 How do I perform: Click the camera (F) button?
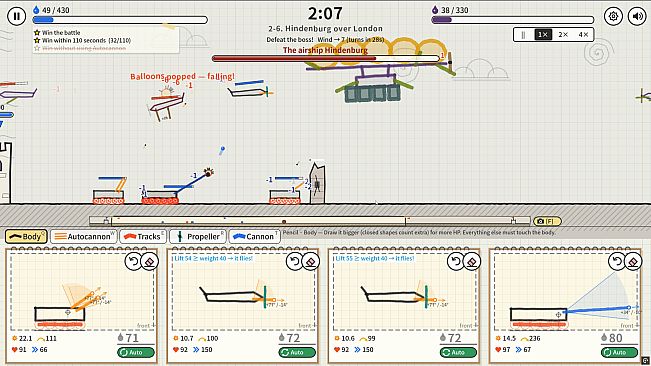point(547,221)
